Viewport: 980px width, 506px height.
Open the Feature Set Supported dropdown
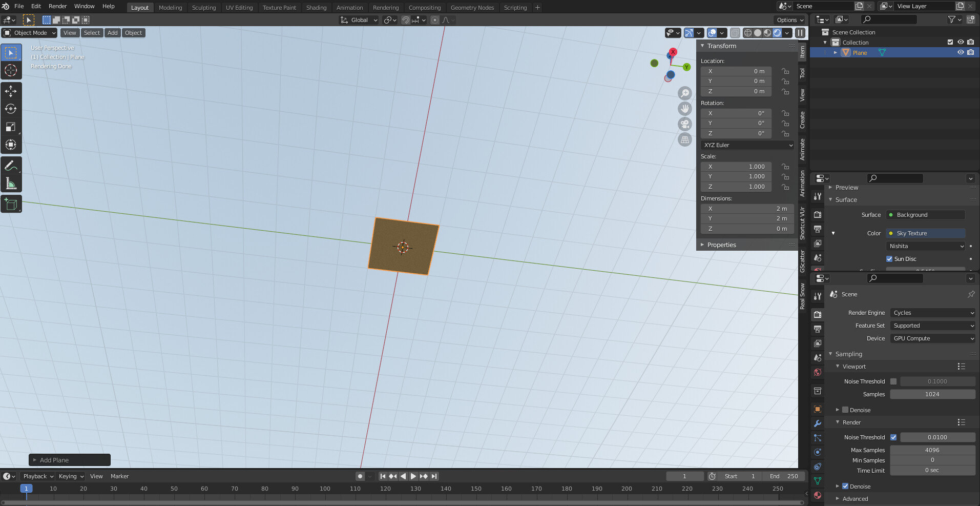point(933,326)
